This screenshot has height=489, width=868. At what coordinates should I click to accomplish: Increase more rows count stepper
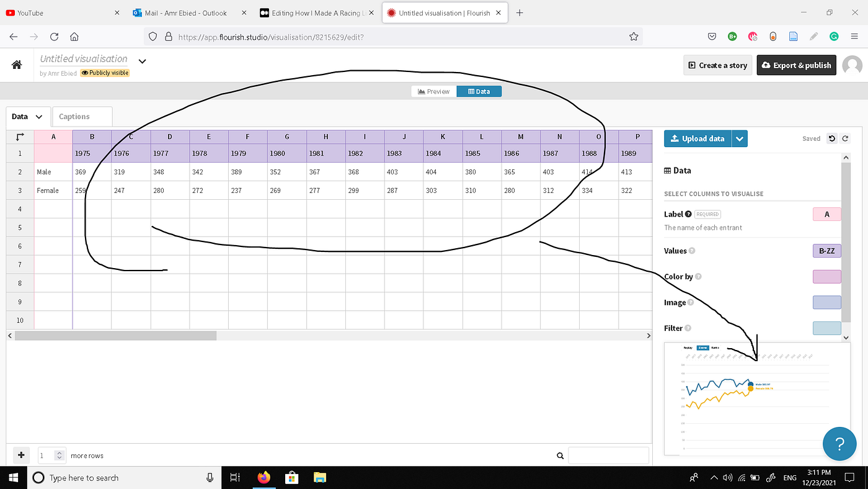point(60,452)
